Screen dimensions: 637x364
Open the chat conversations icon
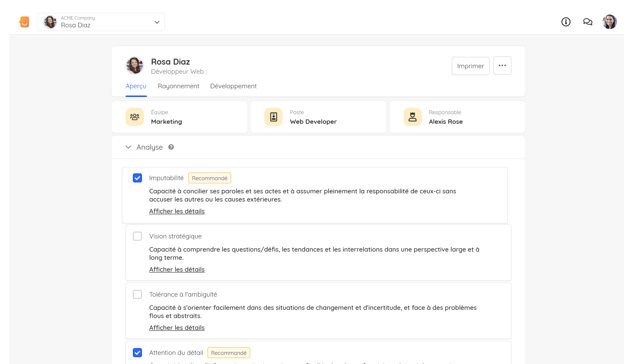(587, 22)
